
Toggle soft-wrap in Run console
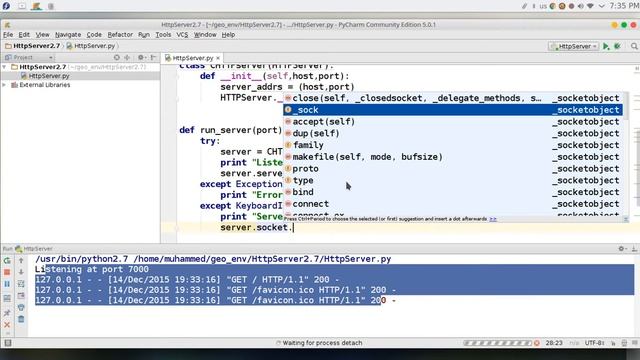(x=21, y=284)
